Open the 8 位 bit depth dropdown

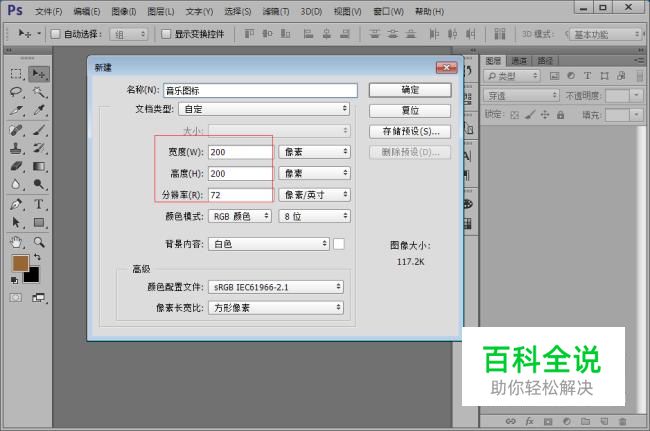(x=315, y=216)
